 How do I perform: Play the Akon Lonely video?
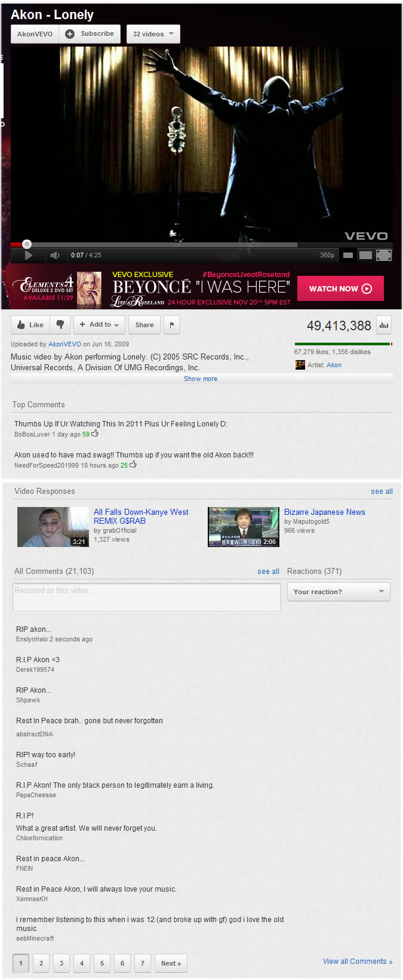(28, 255)
